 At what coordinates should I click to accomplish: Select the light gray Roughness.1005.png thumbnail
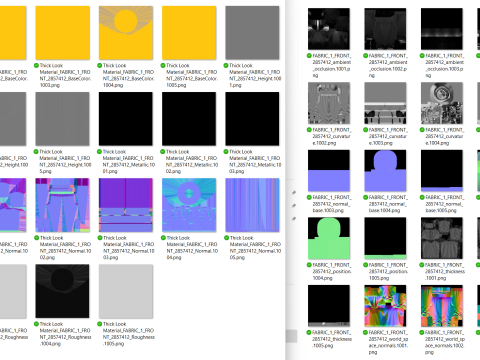coord(126,291)
